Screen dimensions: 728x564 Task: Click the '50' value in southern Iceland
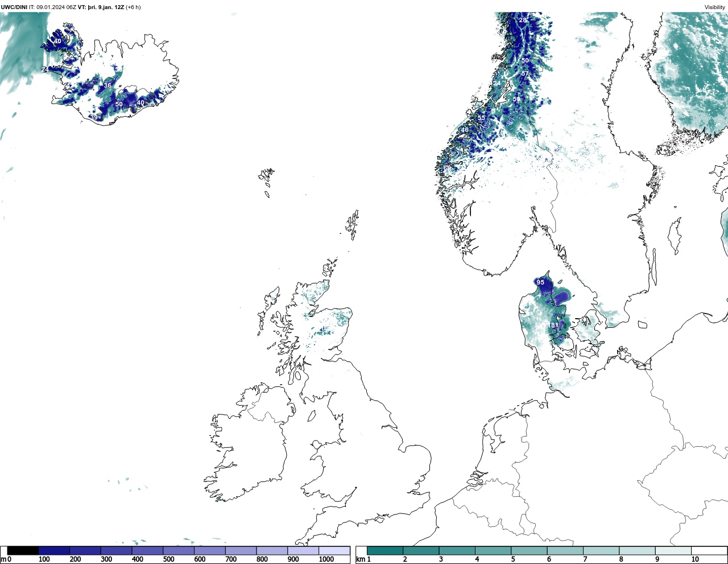coord(119,104)
